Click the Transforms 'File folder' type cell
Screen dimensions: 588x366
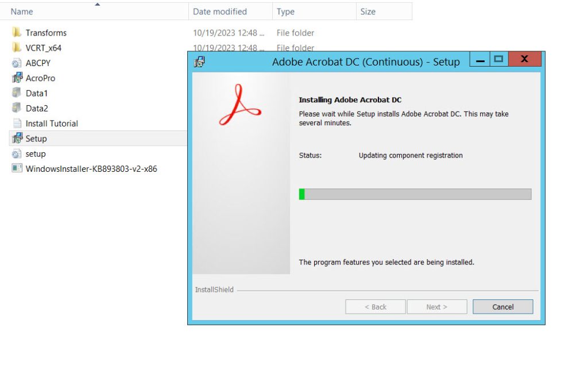coord(296,33)
